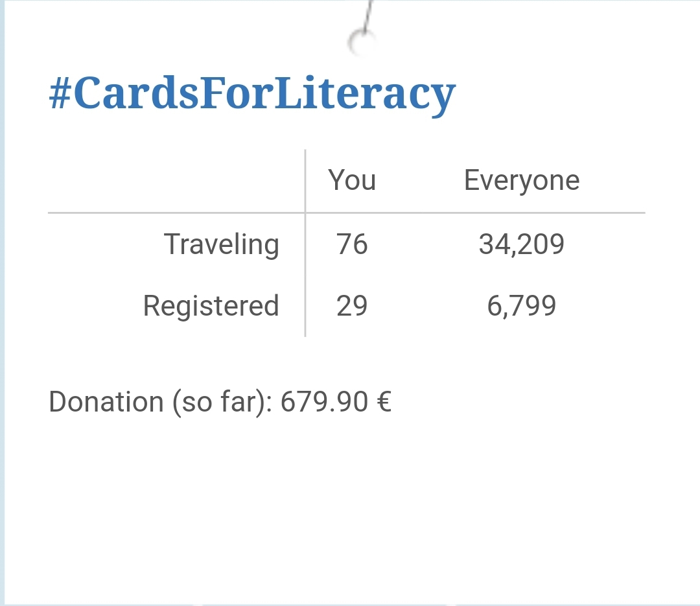Screen dimensions: 700x606
Task: Click the Registered row label
Action: tap(211, 307)
